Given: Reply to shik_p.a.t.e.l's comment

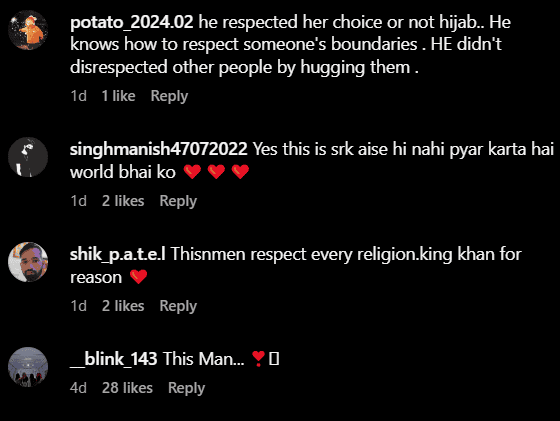Looking at the screenshot, I should pos(178,306).
